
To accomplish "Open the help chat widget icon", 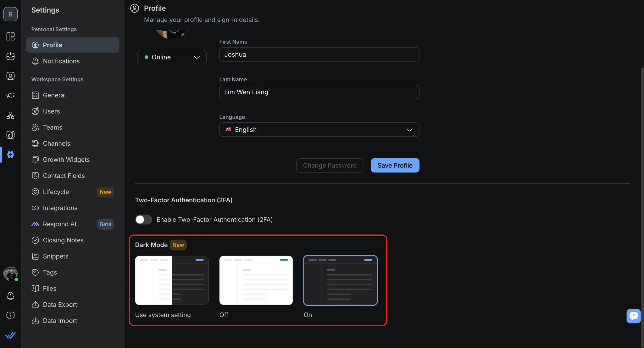I will tap(633, 316).
